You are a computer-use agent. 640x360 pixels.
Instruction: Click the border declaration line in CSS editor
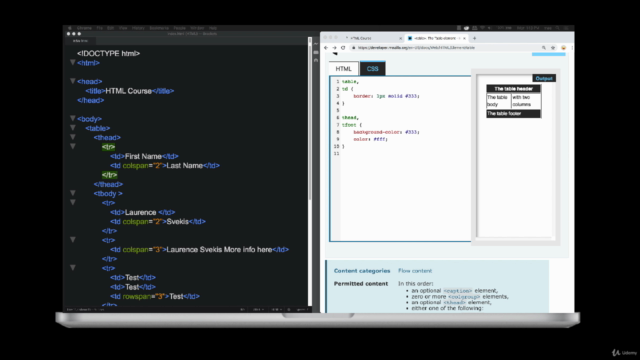point(386,96)
